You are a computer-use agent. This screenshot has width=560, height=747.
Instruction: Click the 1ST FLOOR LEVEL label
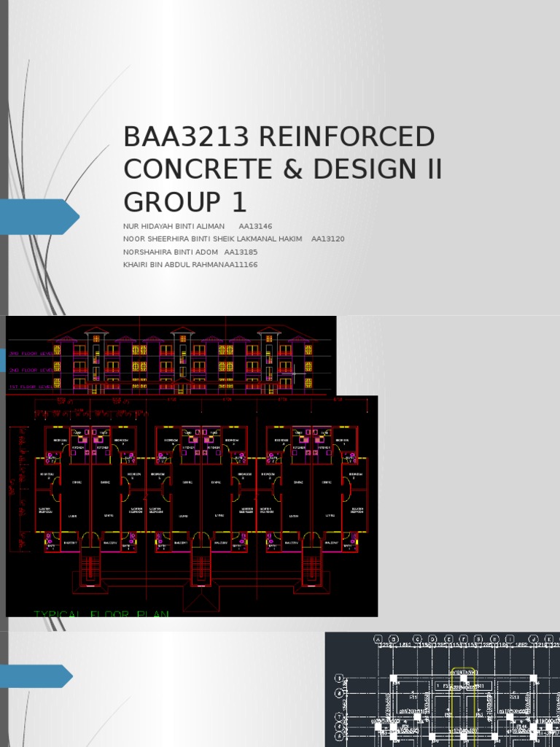tap(31, 387)
